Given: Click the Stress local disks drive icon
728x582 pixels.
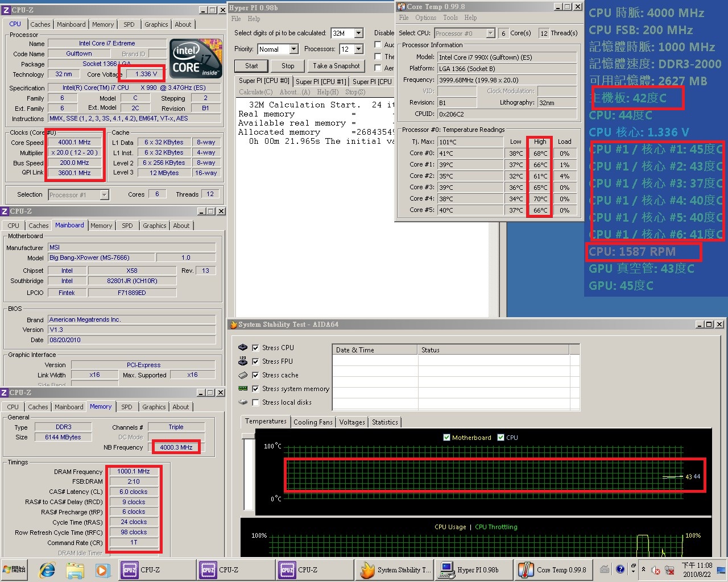Looking at the screenshot, I should 243,402.
